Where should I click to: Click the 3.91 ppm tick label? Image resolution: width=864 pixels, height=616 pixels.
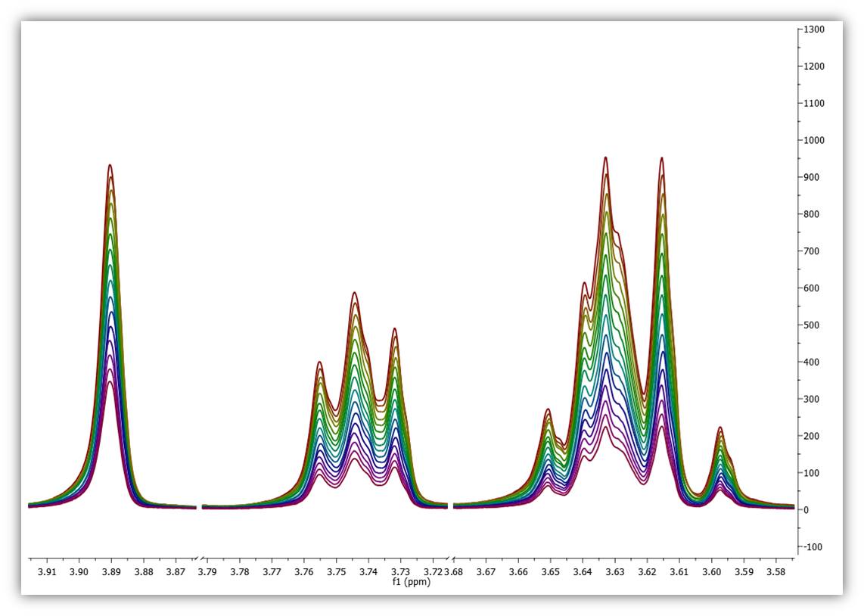coord(48,572)
